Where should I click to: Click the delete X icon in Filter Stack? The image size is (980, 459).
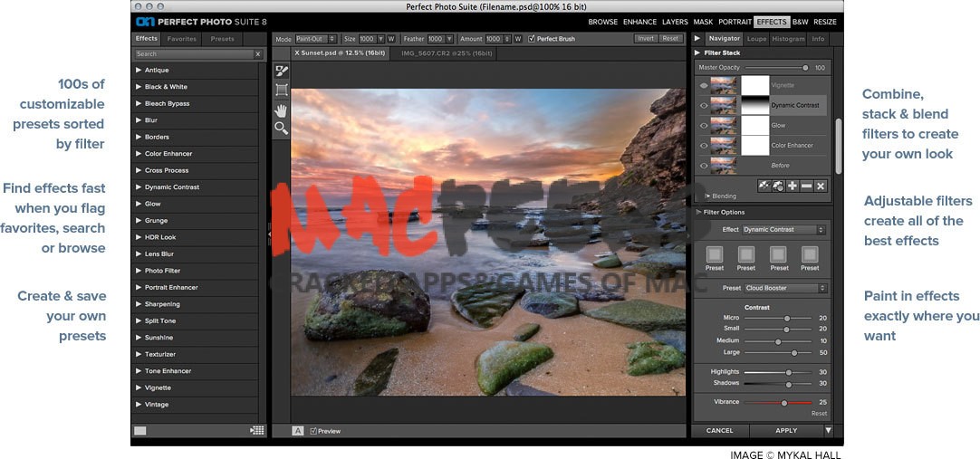(821, 186)
